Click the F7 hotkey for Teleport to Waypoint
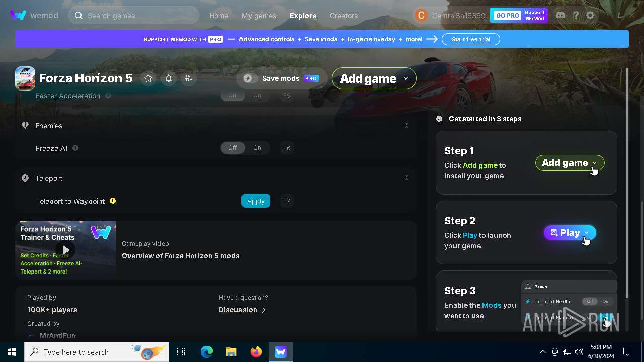 tap(287, 201)
